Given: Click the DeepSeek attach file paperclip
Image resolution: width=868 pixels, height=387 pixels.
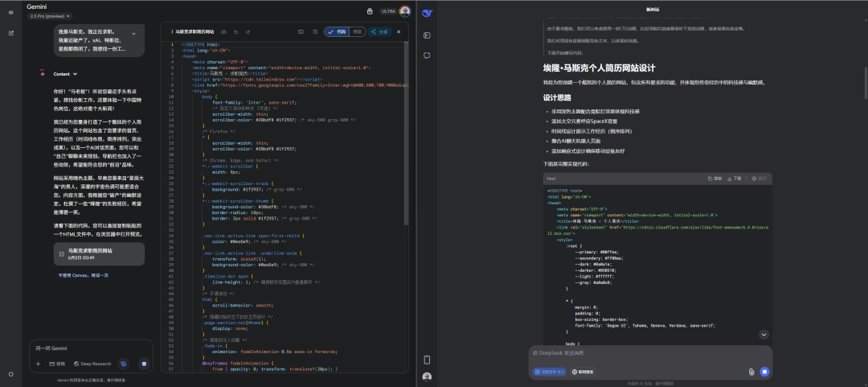Looking at the screenshot, I should coord(751,372).
